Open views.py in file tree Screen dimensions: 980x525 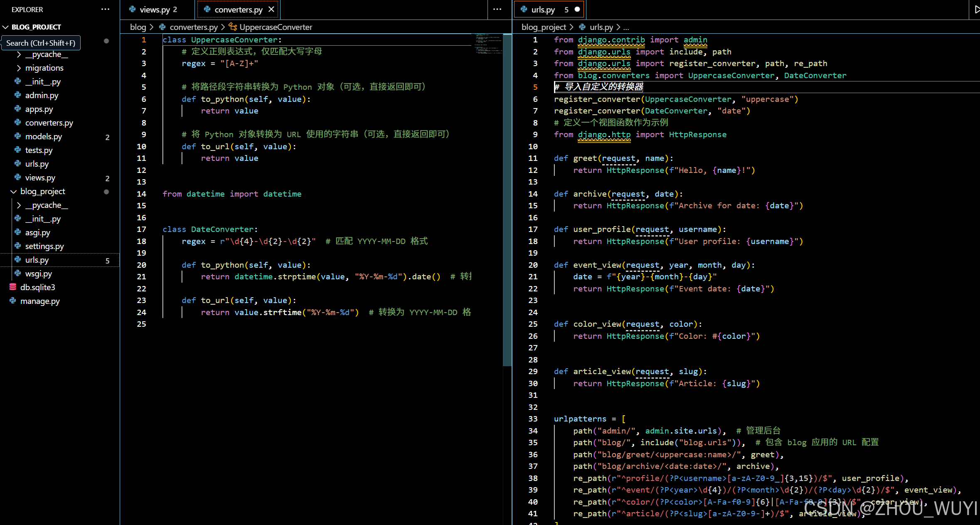coord(40,178)
